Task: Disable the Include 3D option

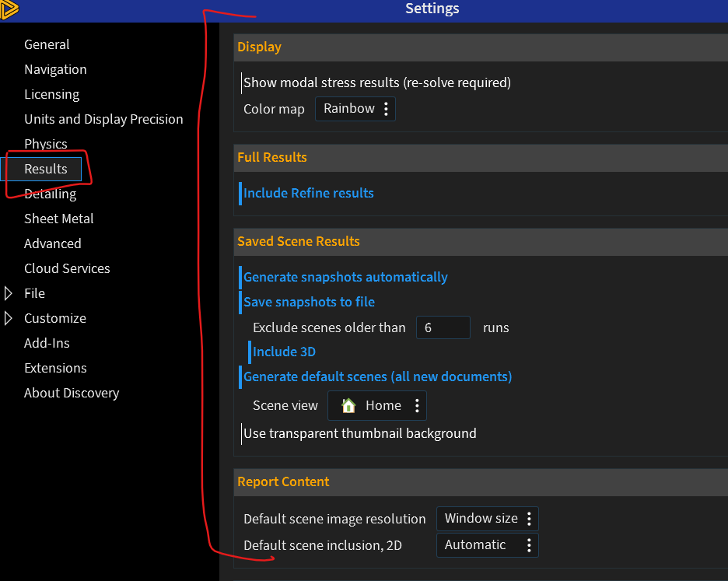Action: point(284,352)
